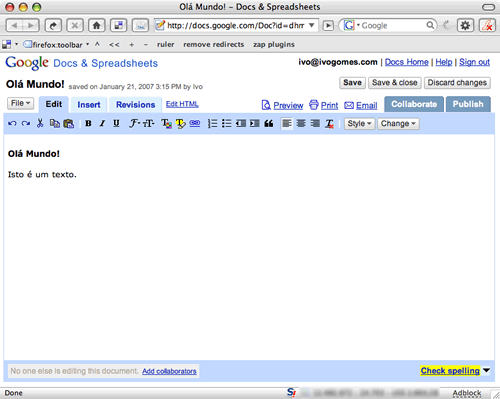Open the Publish tab
This screenshot has width=500, height=399.
[468, 104]
